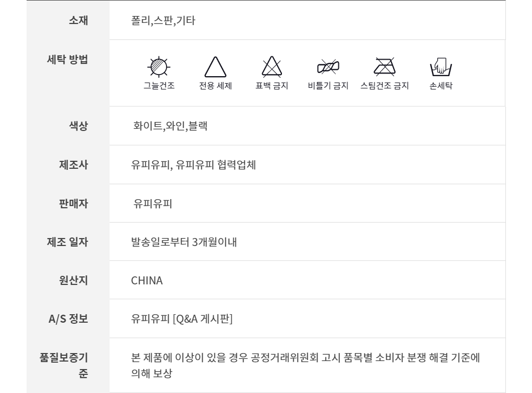
Task: Click the 표백 금지 caption text
Action: tap(272, 86)
